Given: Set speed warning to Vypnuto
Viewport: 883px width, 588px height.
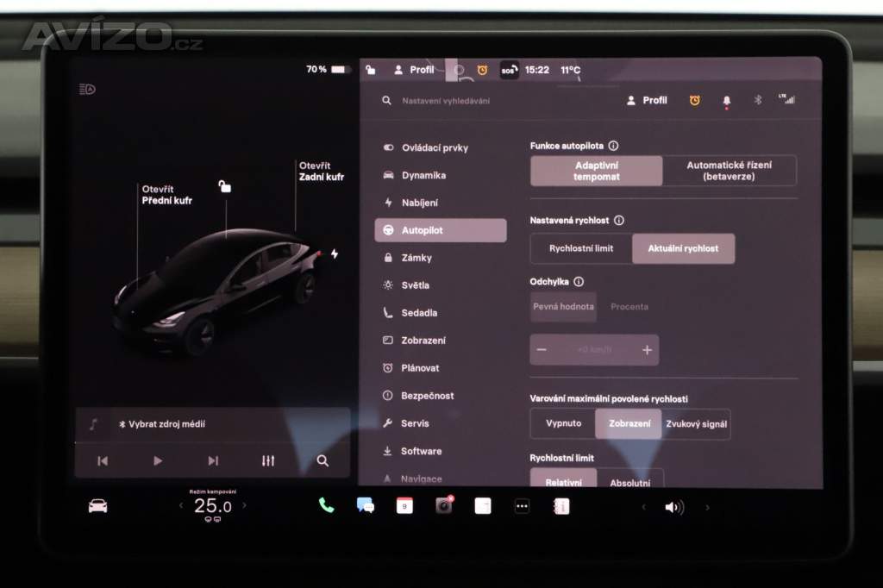Looking at the screenshot, I should 563,423.
